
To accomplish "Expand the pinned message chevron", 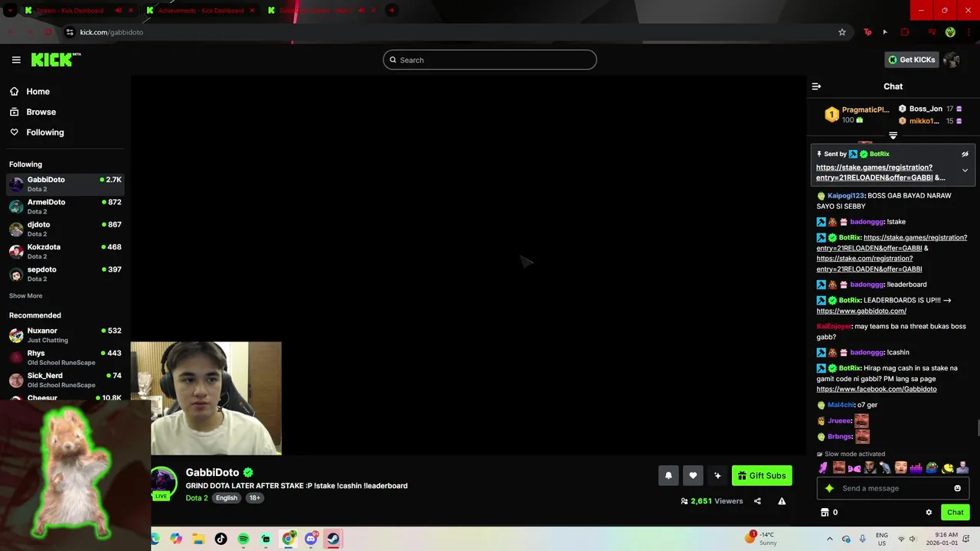I will tap(965, 171).
